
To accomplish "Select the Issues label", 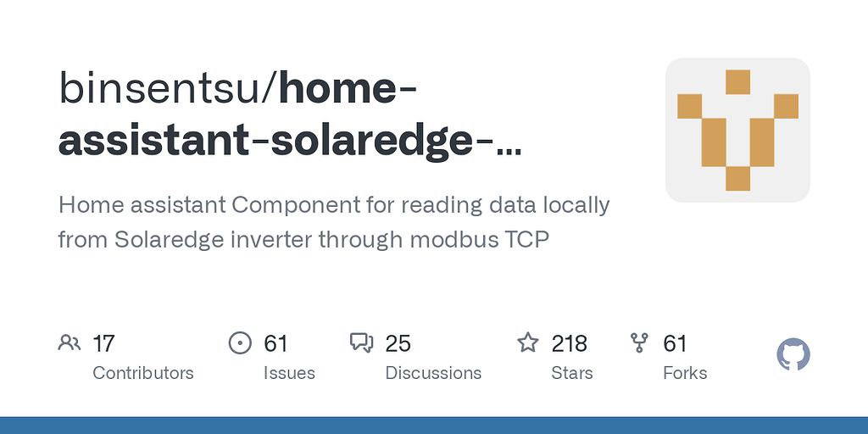I will coord(289,373).
